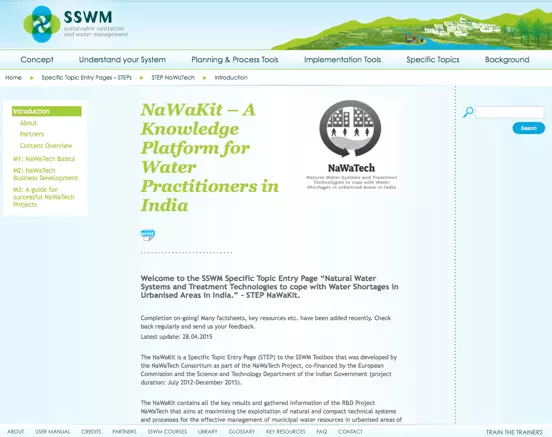Open SSWM COURSES footer link
Screen dimensions: 552x437
click(167, 432)
